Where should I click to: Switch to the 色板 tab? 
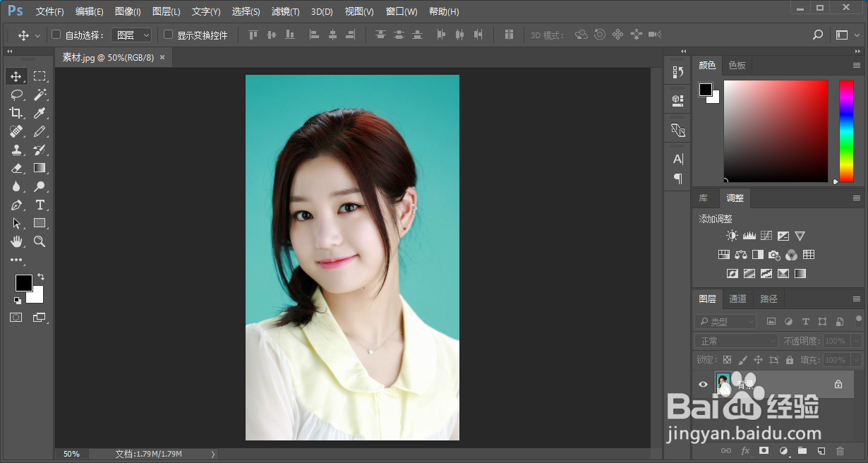[x=737, y=65]
